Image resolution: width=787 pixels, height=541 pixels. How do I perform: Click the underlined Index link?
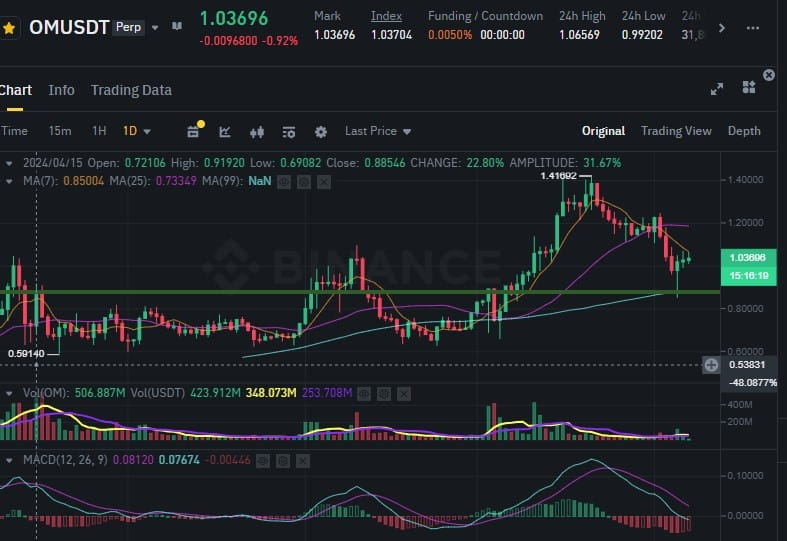click(386, 16)
